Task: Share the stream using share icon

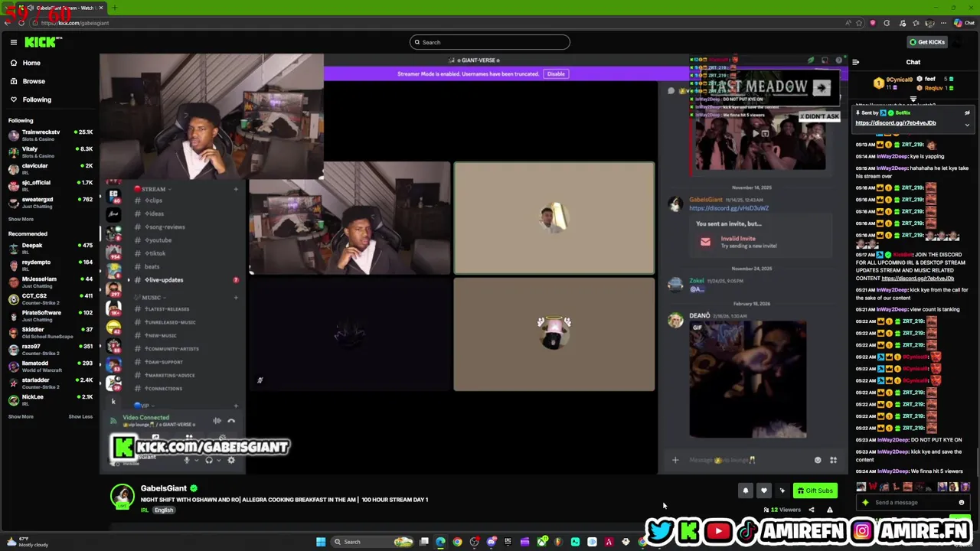Action: pyautogui.click(x=812, y=510)
